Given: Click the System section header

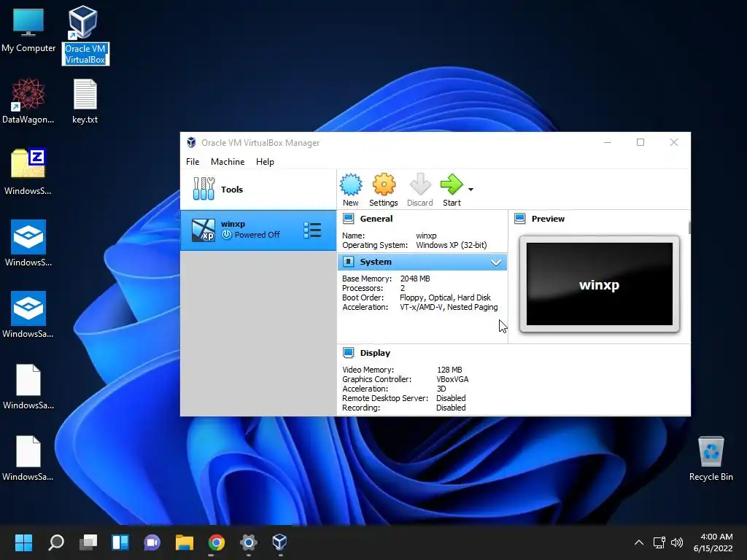Looking at the screenshot, I should 422,262.
